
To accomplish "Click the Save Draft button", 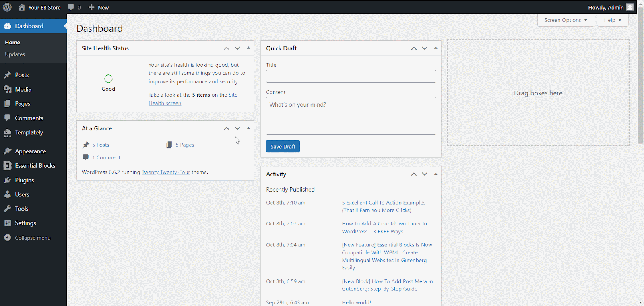I will pyautogui.click(x=283, y=146).
